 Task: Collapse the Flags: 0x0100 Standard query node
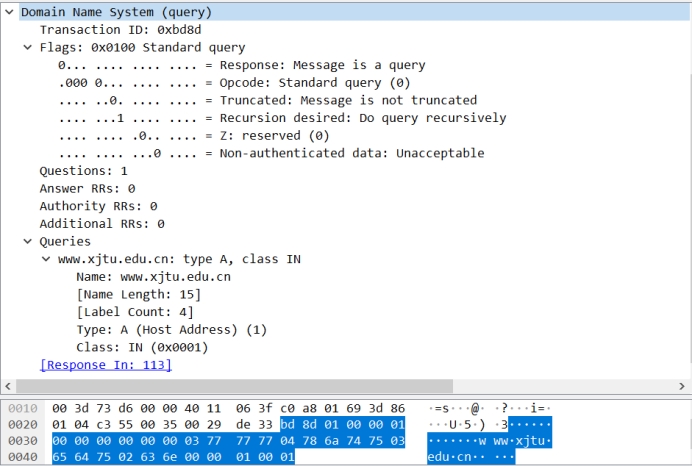(x=28, y=48)
